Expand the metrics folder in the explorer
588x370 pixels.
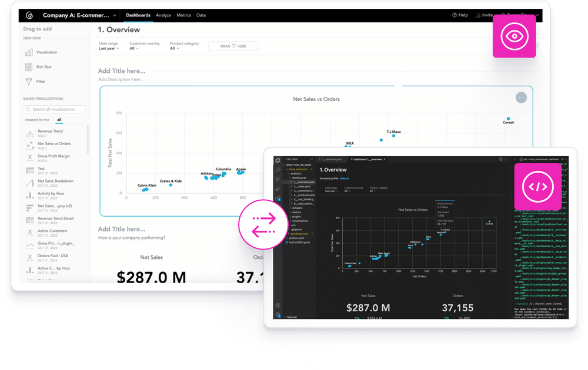pyautogui.click(x=296, y=213)
